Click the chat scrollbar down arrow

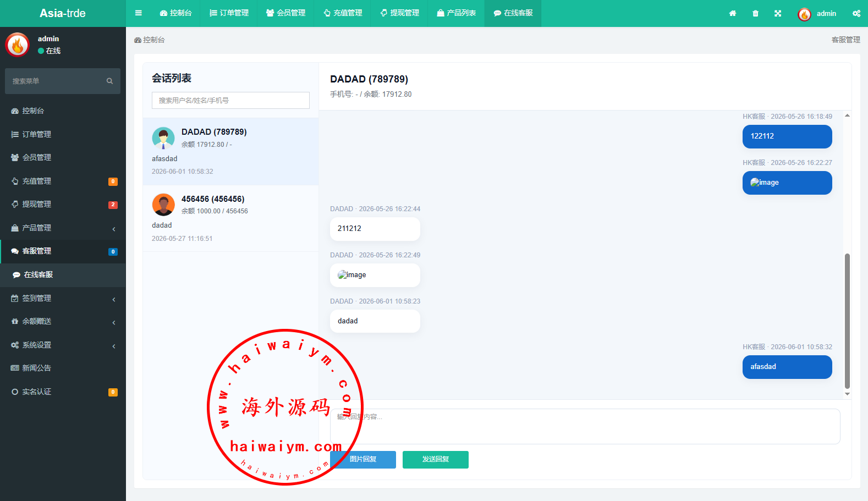click(x=847, y=394)
